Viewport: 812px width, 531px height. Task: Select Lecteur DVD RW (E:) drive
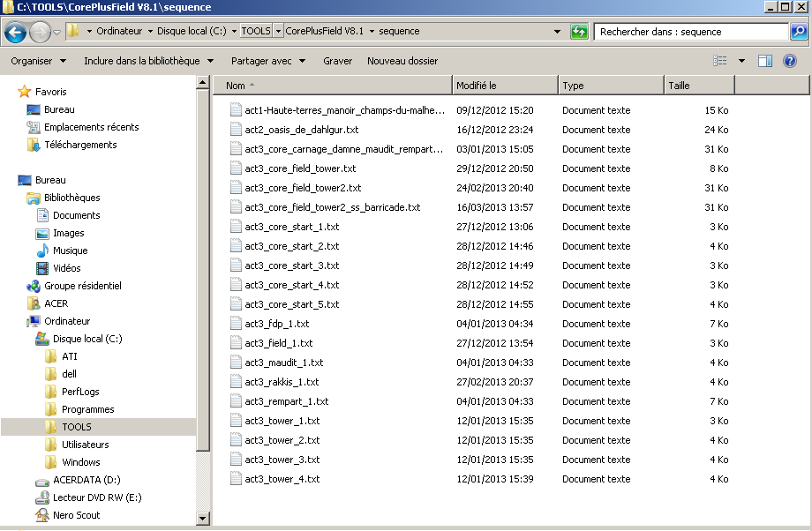(x=88, y=497)
